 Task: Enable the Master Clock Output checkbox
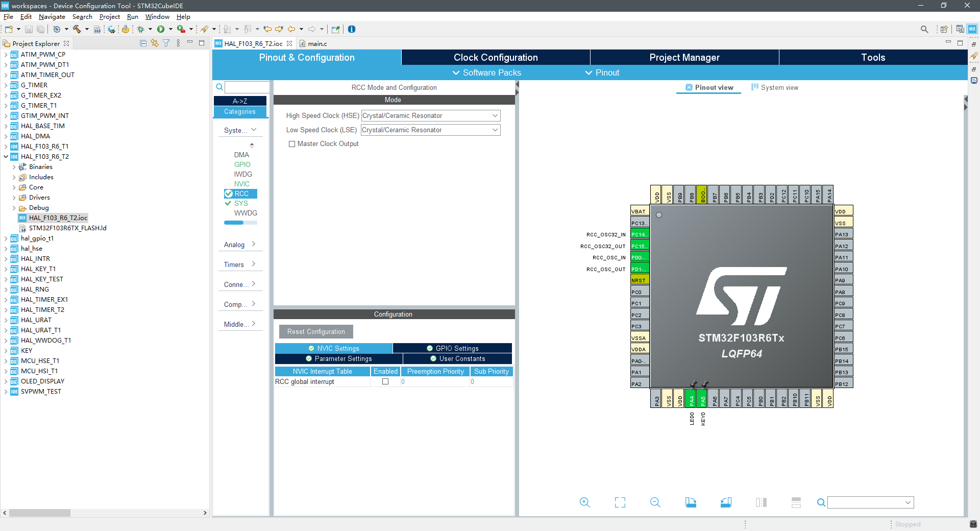point(292,144)
